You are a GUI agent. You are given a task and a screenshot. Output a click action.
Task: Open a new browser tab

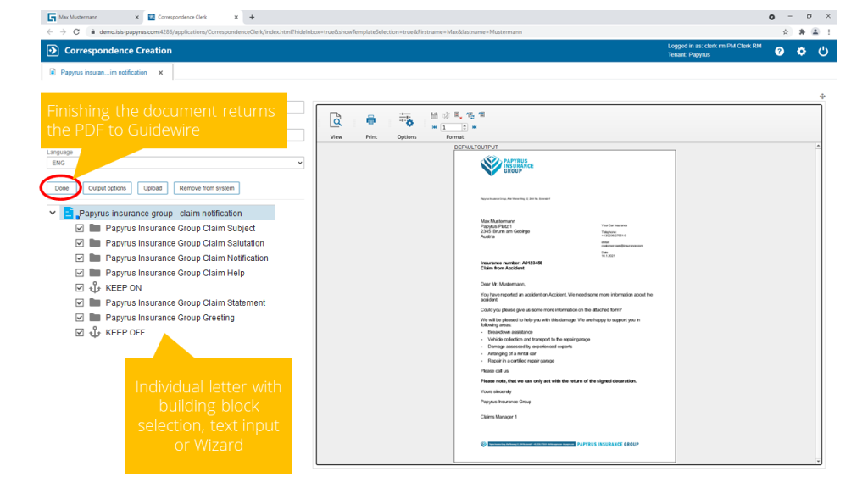click(252, 17)
